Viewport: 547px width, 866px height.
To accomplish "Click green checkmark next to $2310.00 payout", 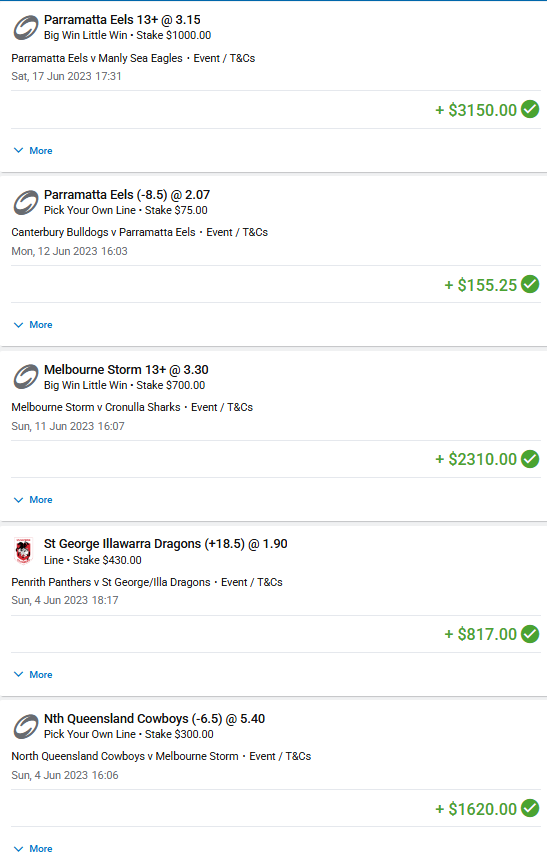I will pyautogui.click(x=530, y=458).
